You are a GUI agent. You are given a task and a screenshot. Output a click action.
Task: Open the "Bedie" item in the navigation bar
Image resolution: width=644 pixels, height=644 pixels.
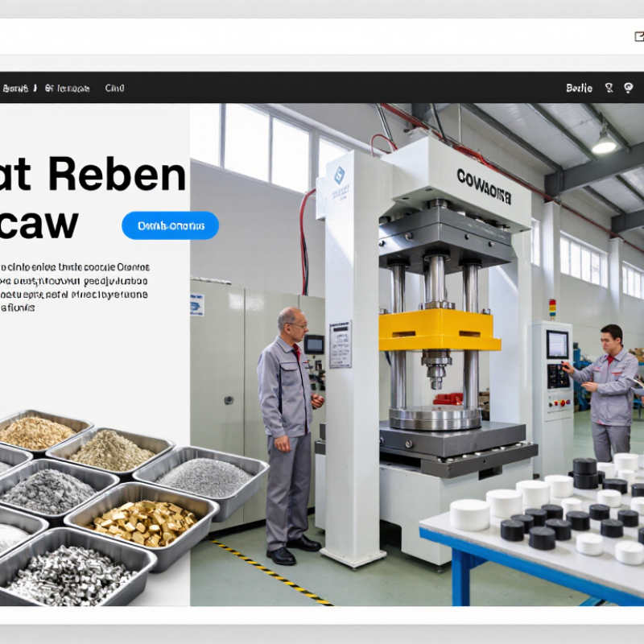click(579, 88)
